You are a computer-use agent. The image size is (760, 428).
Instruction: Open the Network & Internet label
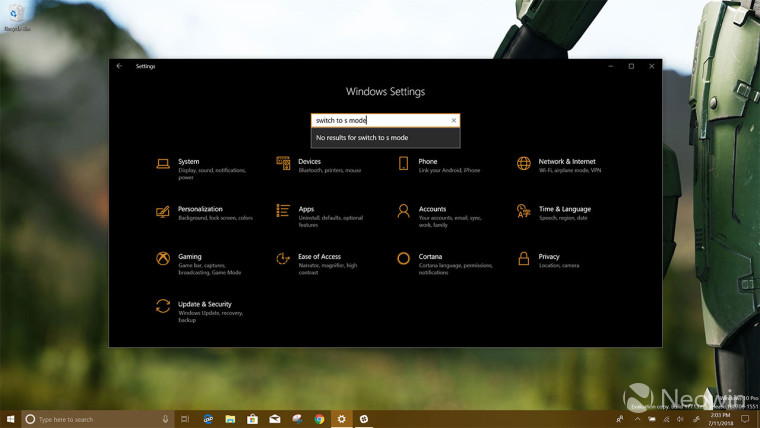pos(567,161)
